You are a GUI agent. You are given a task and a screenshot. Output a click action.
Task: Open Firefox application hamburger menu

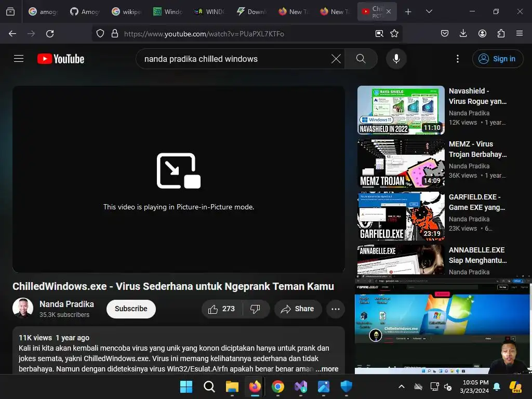520,34
